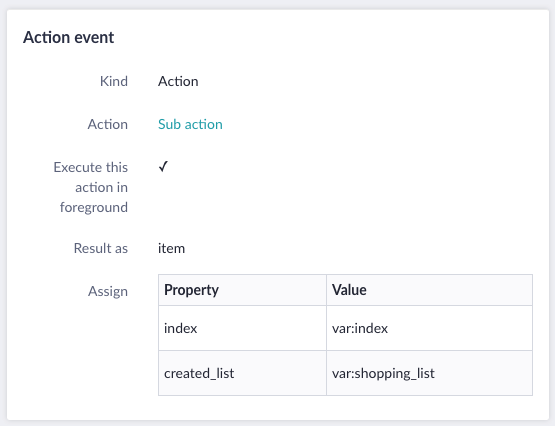The image size is (555, 426).
Task: Click the foreground execution checkmark
Action: pyautogui.click(x=163, y=166)
